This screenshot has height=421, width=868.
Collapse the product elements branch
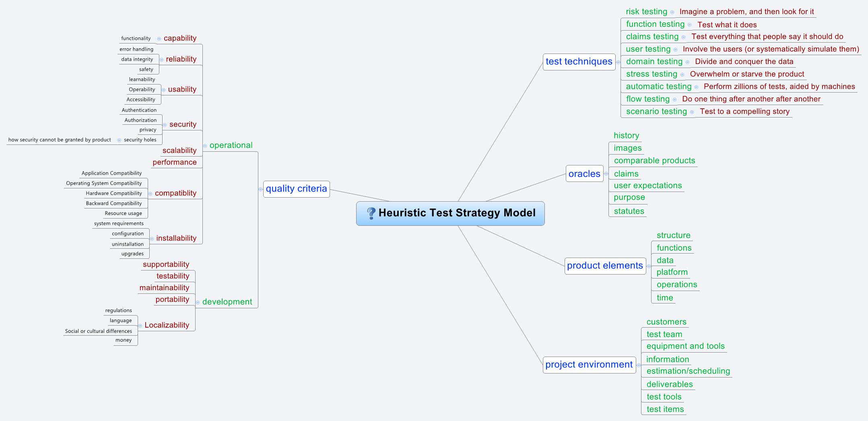[x=648, y=266]
